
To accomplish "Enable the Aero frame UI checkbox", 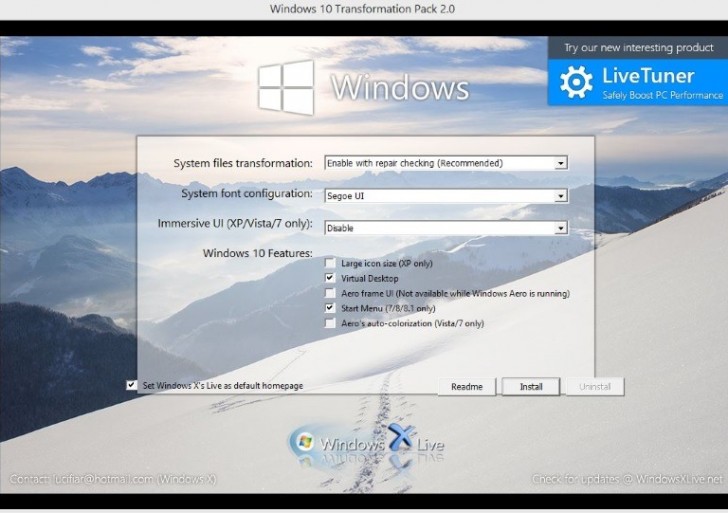I will [330, 293].
